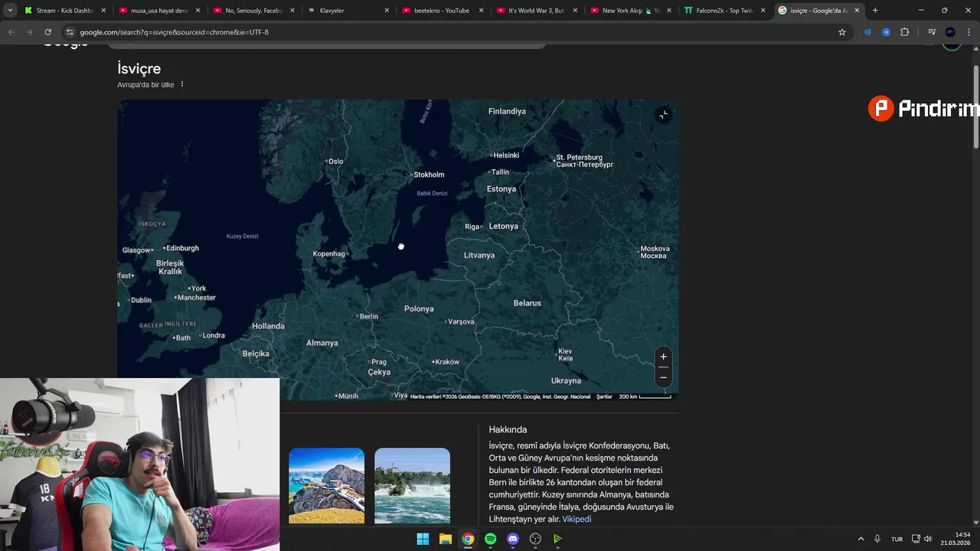Image resolution: width=980 pixels, height=551 pixels.
Task: Open Spotify from the taskbar
Action: tap(490, 539)
